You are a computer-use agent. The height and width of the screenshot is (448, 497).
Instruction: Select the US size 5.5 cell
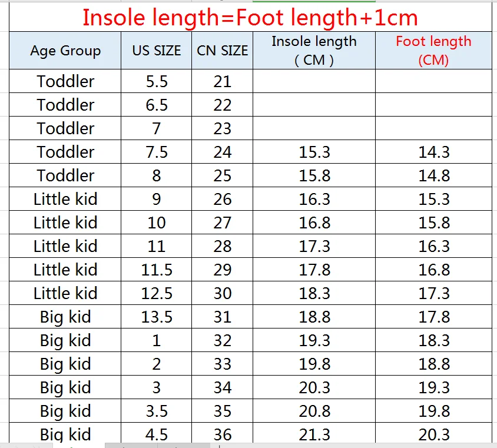[156, 81]
